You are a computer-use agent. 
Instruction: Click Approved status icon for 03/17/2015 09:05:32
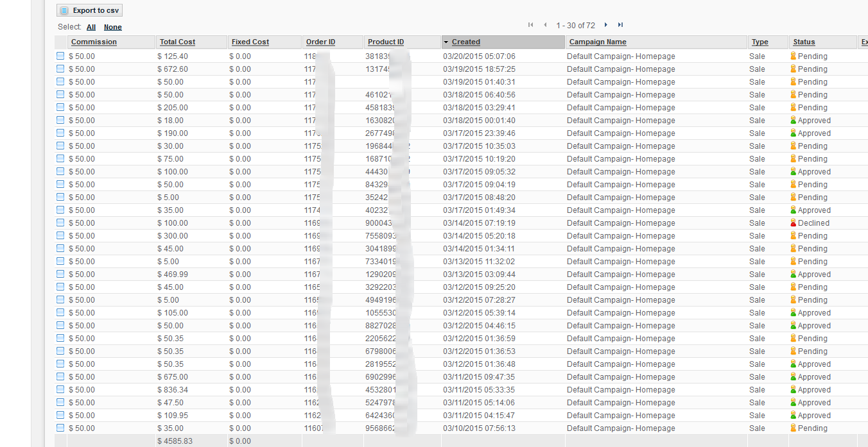[x=793, y=171]
